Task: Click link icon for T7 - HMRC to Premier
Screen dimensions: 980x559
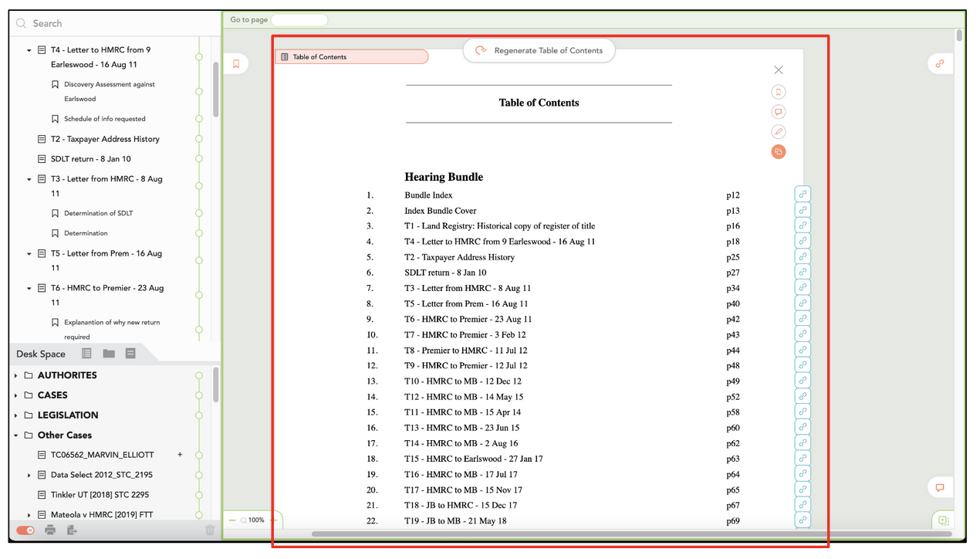Action: [803, 334]
